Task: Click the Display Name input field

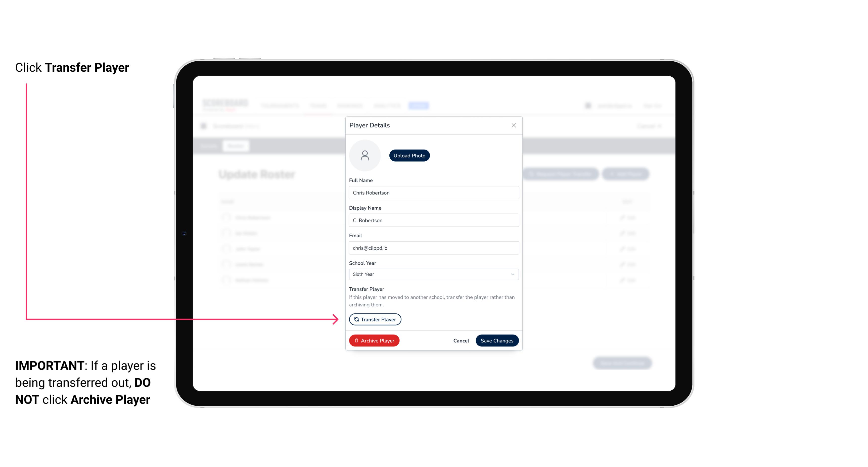Action: (x=433, y=220)
